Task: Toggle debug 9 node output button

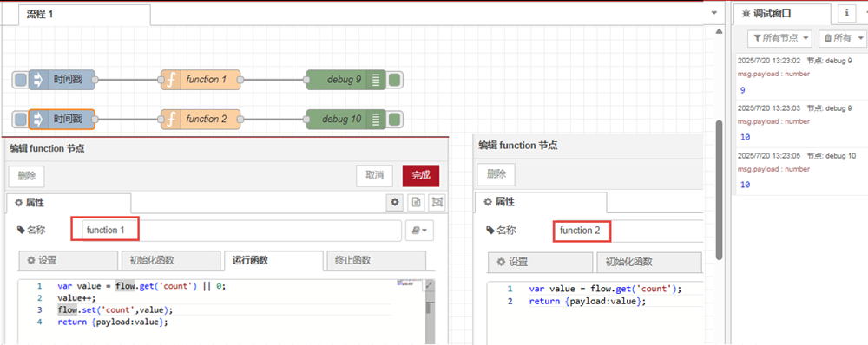Action: pos(395,80)
